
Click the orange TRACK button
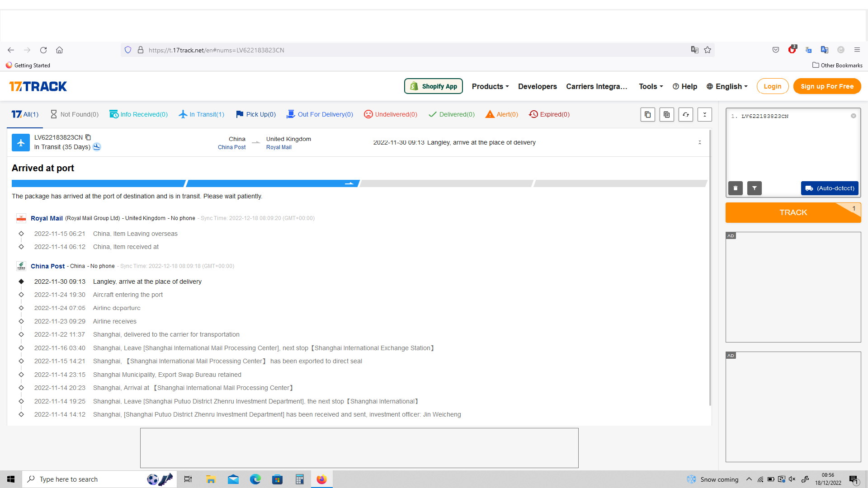[x=793, y=212]
